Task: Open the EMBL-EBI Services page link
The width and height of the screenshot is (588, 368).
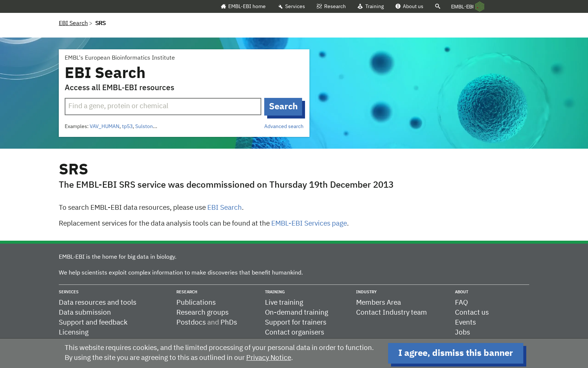Action: (x=309, y=223)
